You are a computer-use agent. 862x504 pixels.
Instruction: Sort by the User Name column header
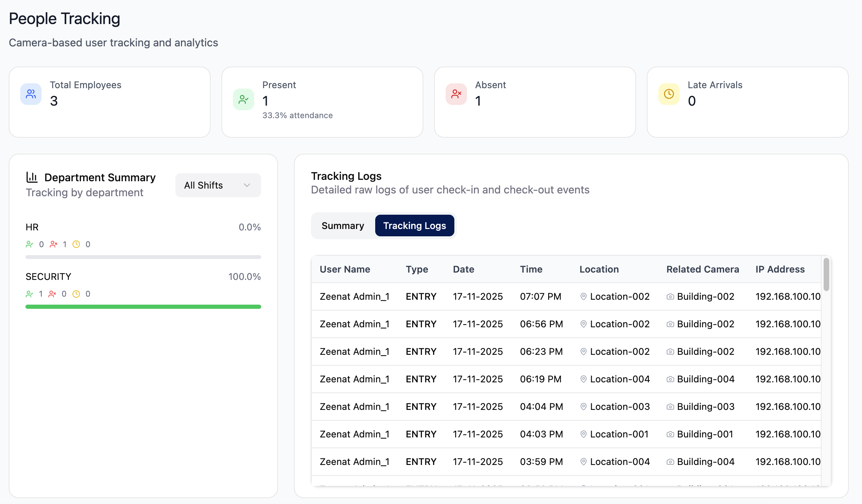click(345, 269)
